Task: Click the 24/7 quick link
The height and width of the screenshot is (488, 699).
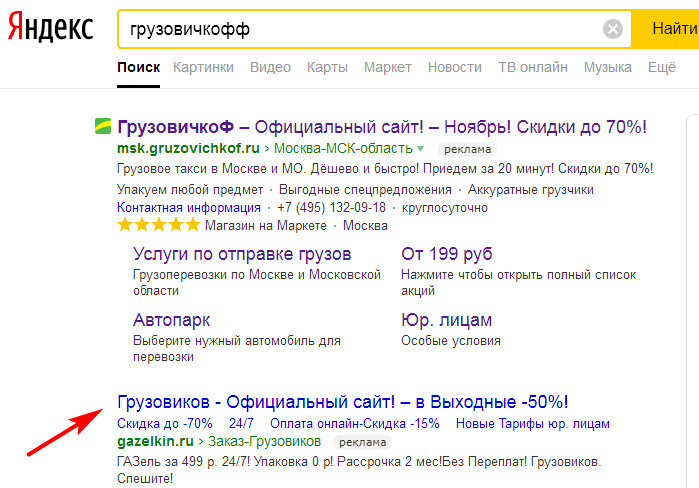Action: (241, 423)
